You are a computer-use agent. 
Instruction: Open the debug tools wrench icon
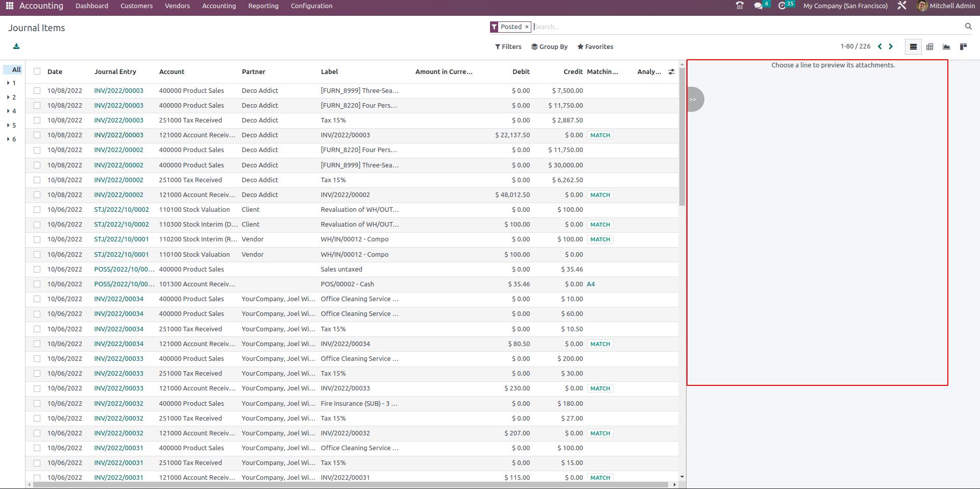point(902,6)
